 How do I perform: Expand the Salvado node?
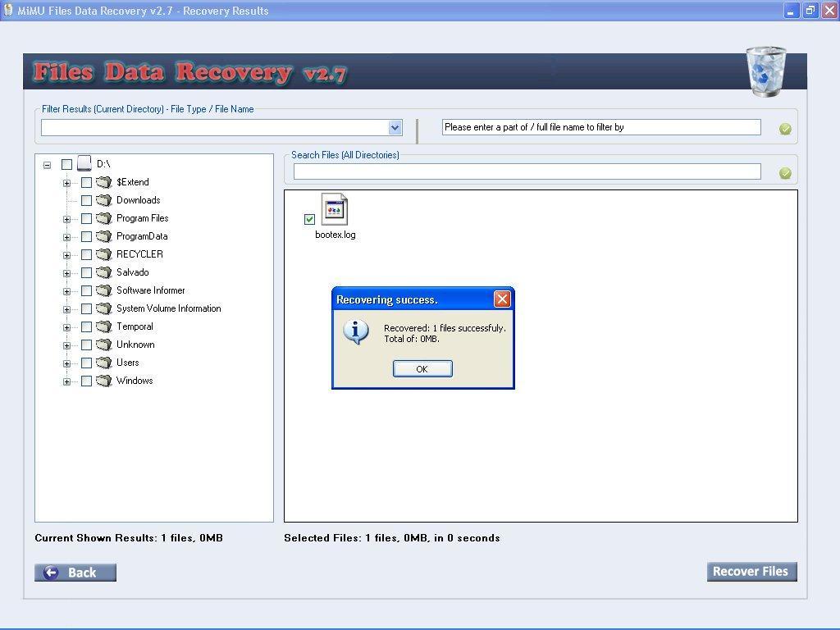pyautogui.click(x=66, y=273)
